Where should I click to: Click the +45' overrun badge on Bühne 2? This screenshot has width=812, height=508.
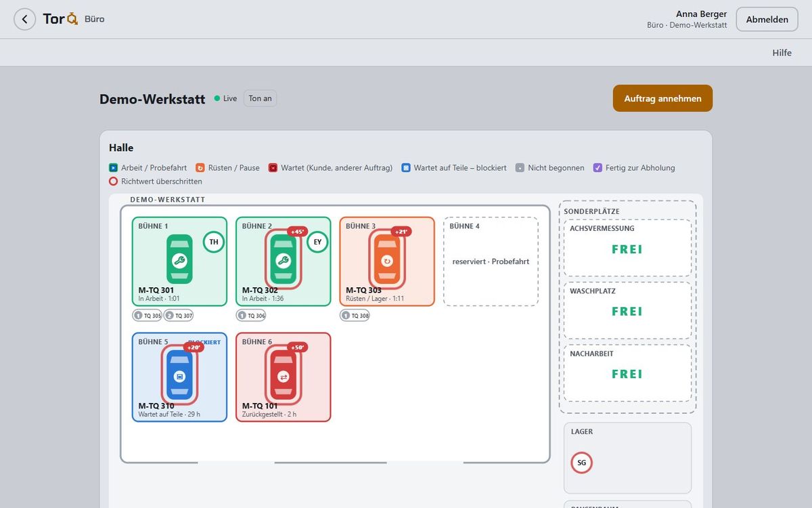[x=298, y=232]
